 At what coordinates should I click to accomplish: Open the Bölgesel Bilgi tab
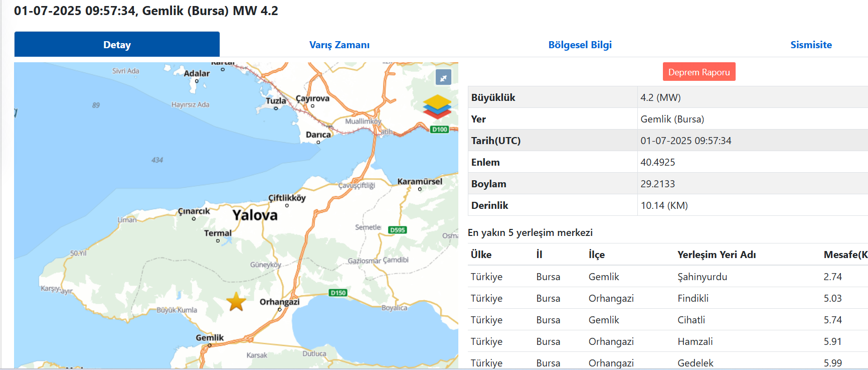click(580, 45)
